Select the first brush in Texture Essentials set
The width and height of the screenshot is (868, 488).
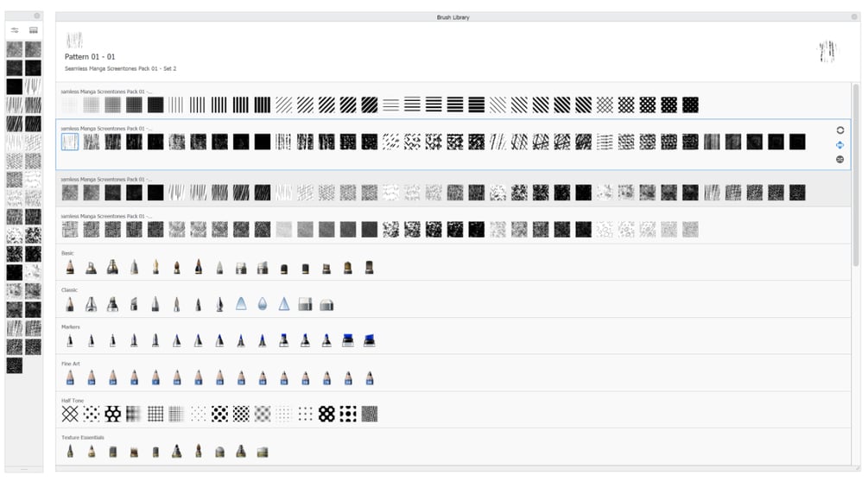point(70,451)
